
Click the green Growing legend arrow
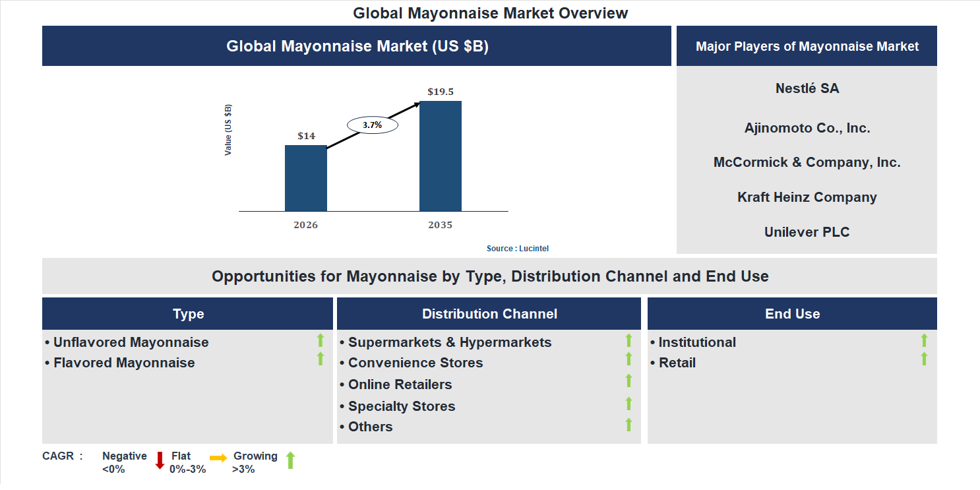(290, 460)
